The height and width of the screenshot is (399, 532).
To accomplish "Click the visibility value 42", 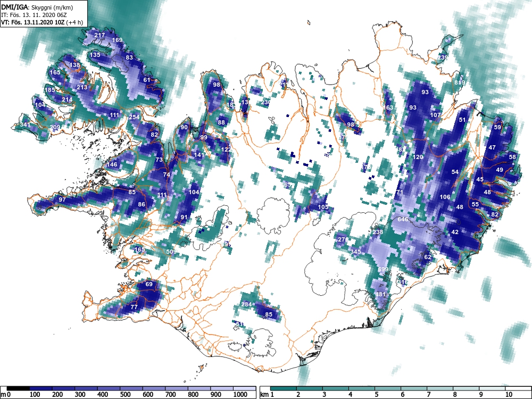I will click(455, 232).
